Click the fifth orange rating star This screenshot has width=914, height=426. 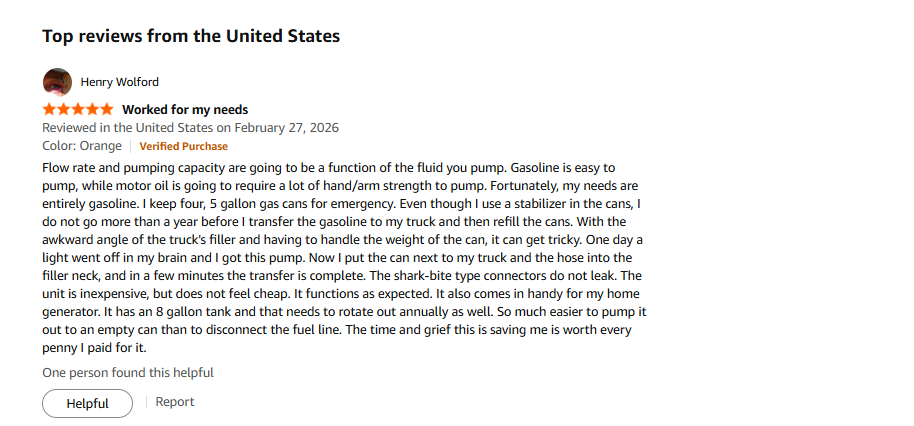[106, 109]
